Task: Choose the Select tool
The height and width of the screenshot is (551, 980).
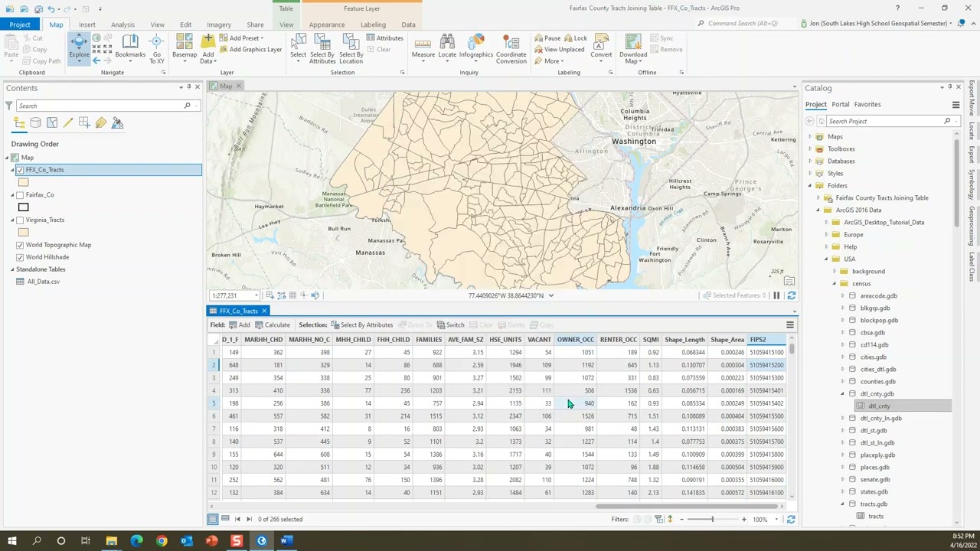Action: pyautogui.click(x=298, y=47)
